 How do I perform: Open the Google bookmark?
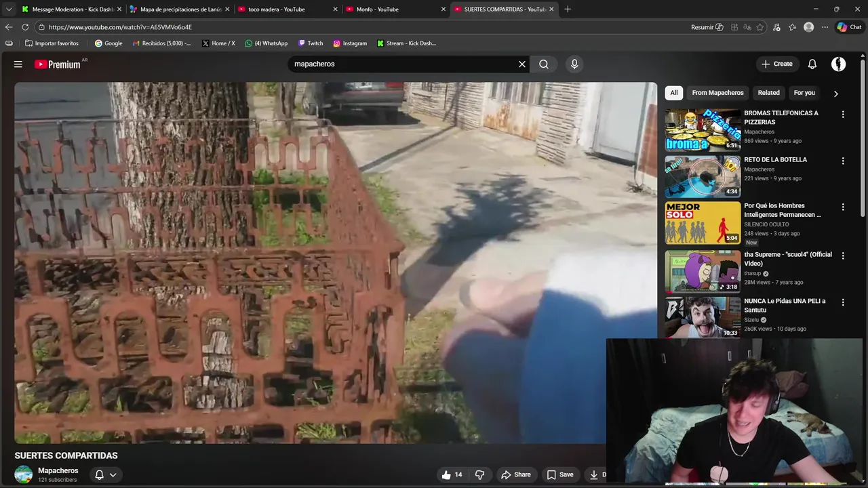[108, 43]
